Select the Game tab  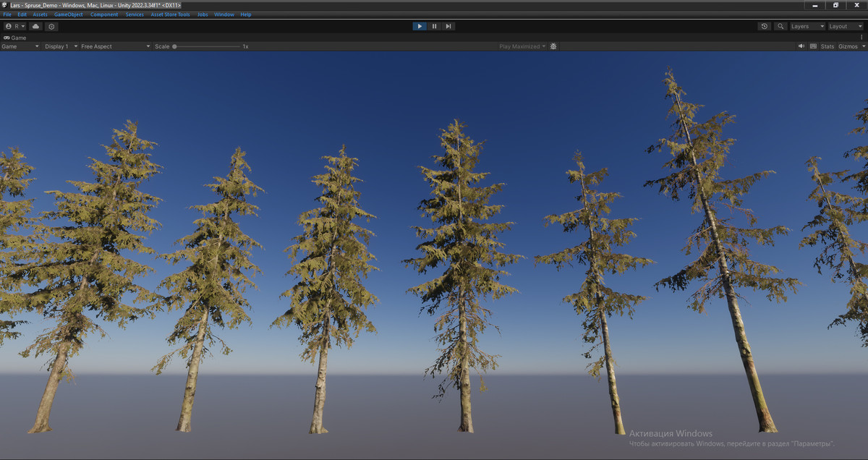tap(16, 38)
